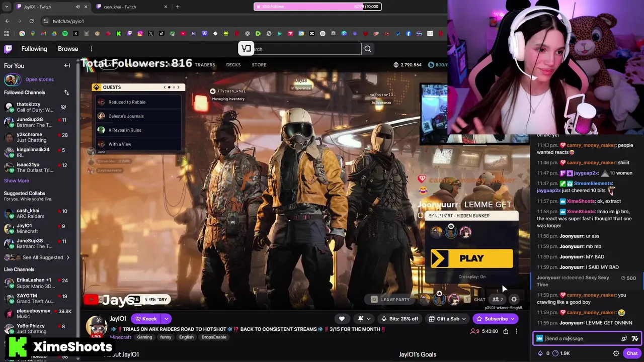
Task: Open the stream's three-dot options menu
Action: pyautogui.click(x=516, y=331)
